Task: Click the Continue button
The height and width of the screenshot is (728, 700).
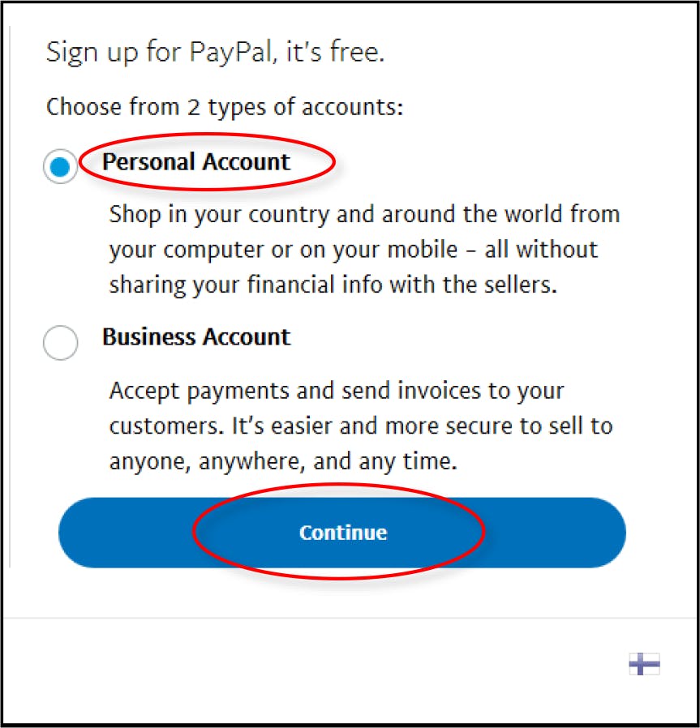Action: coord(342,533)
